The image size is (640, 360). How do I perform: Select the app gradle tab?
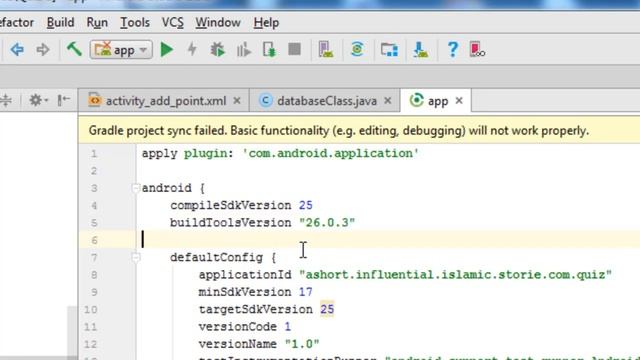tap(435, 100)
